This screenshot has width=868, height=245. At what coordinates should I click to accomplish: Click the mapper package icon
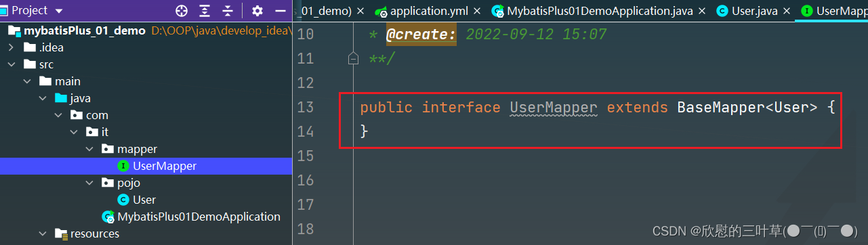tap(108, 149)
